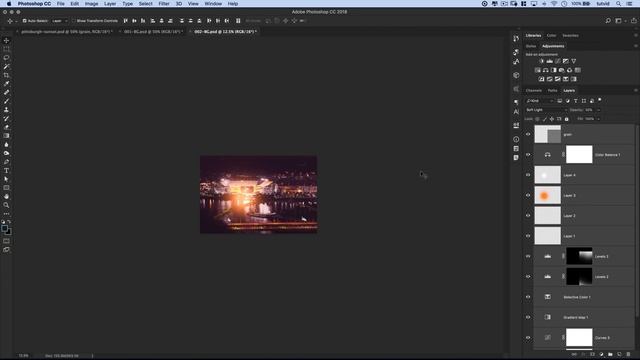Select the Gradient tool
Image resolution: width=640 pixels, height=360 pixels.
(6, 136)
